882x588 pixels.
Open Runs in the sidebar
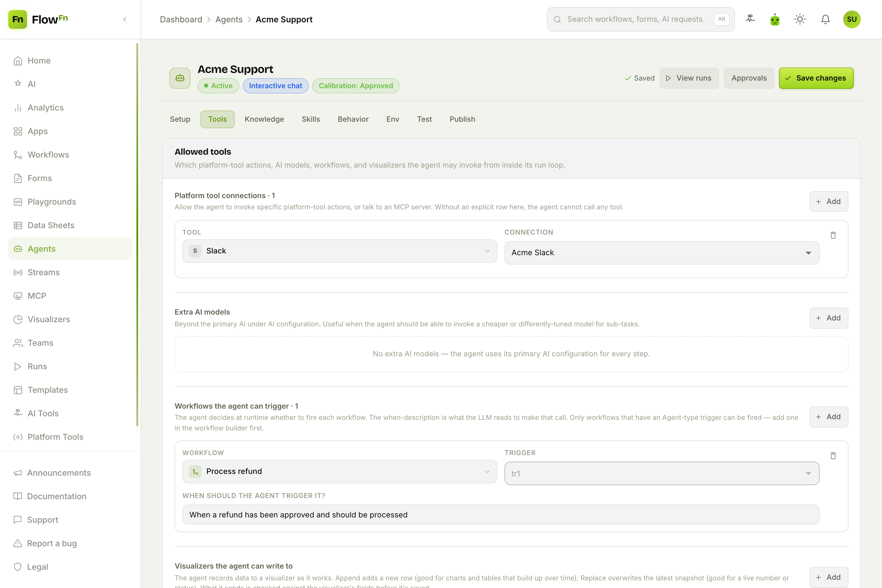pyautogui.click(x=70, y=366)
